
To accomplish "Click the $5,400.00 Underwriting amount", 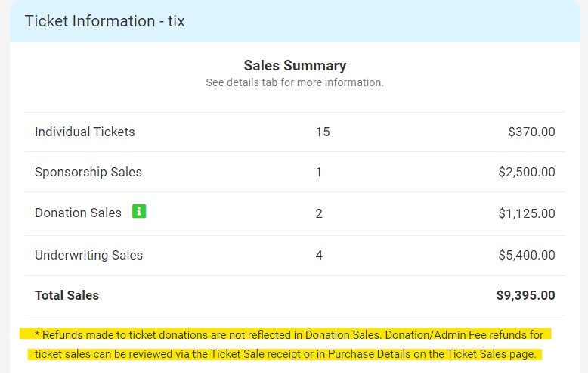I will (x=526, y=255).
